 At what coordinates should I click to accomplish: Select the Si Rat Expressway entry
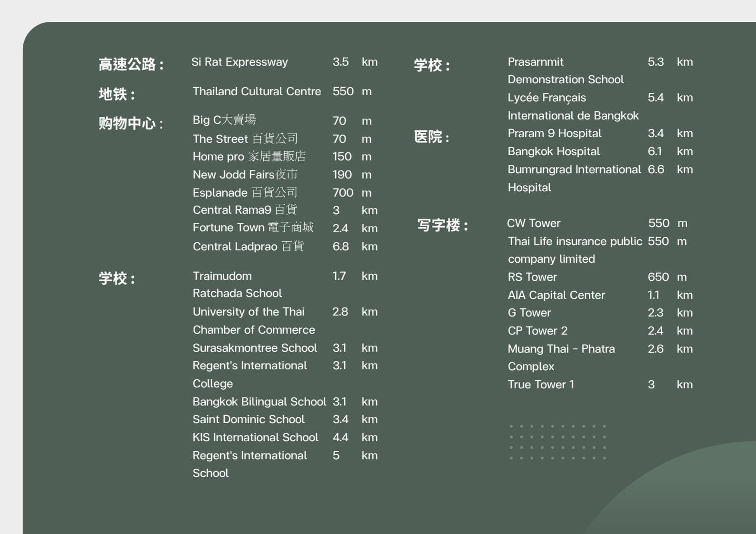[x=239, y=62]
